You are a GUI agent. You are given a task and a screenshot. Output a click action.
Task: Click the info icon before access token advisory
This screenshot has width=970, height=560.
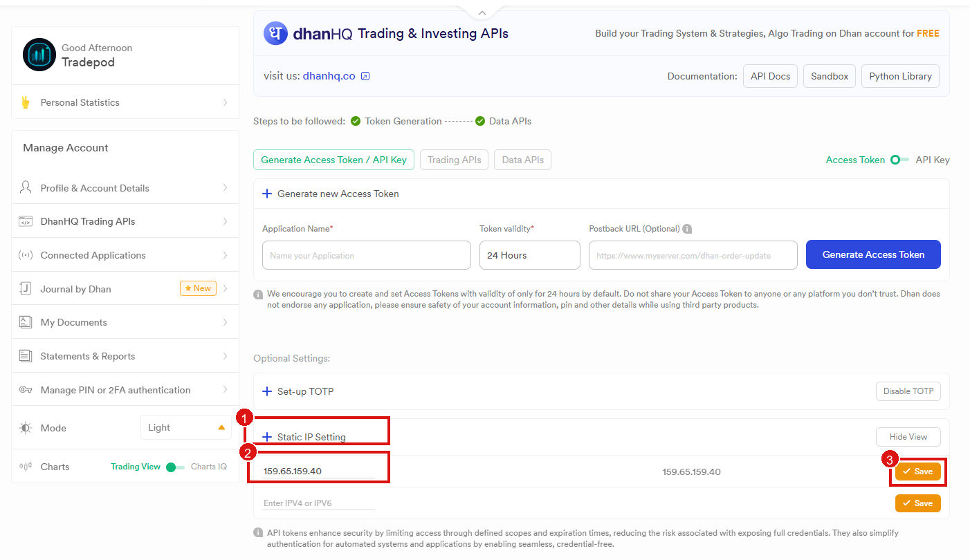pos(258,295)
